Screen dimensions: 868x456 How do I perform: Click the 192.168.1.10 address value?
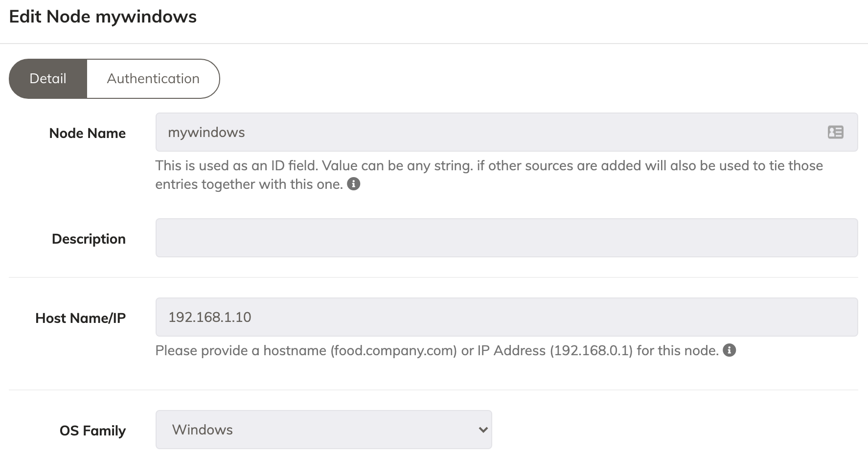209,317
